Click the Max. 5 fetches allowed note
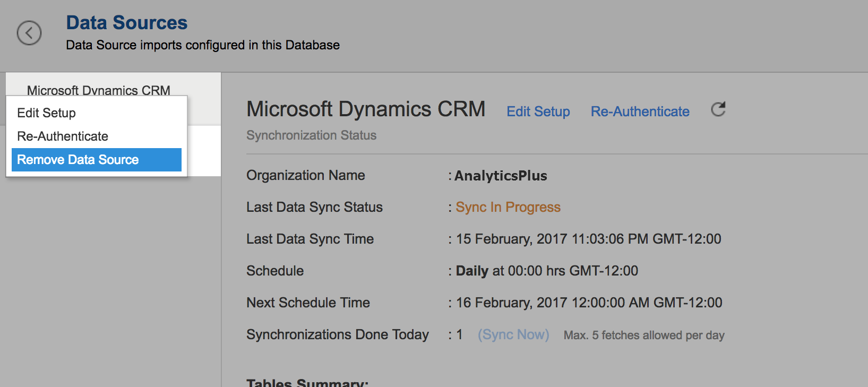Image resolution: width=868 pixels, height=387 pixels. click(x=644, y=336)
